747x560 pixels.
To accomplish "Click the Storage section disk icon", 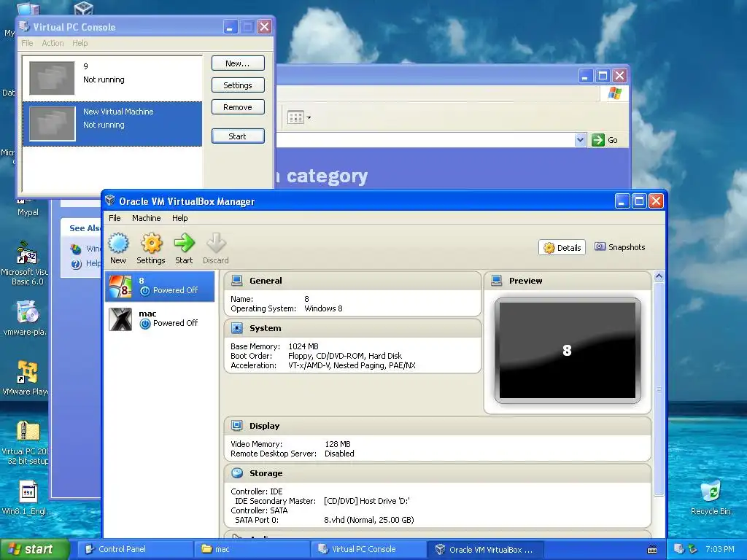I will point(237,472).
